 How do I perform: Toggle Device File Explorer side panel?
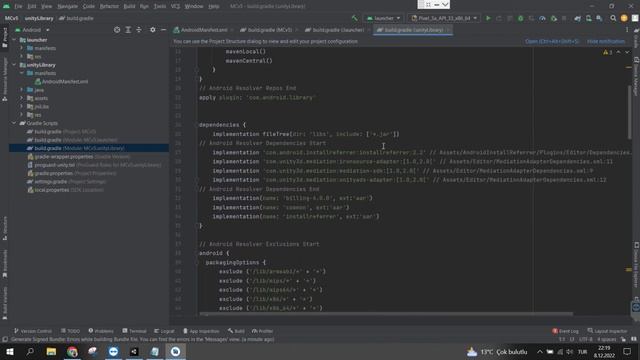click(636, 265)
